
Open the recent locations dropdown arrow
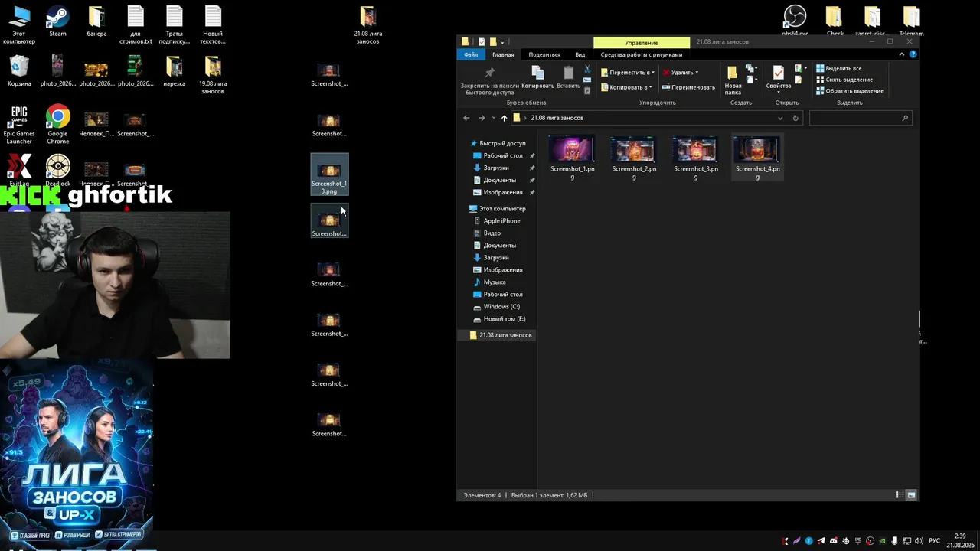click(493, 118)
